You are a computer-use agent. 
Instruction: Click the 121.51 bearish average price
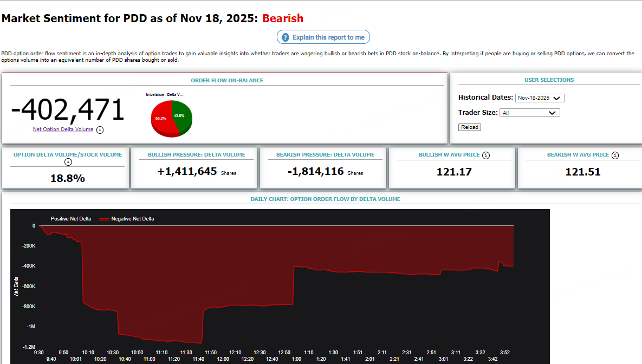pos(583,172)
